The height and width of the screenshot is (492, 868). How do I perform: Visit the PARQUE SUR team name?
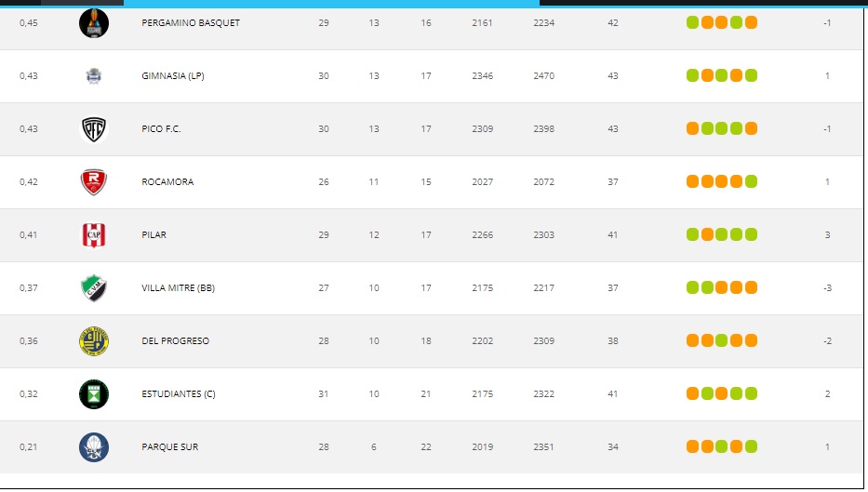(169, 446)
